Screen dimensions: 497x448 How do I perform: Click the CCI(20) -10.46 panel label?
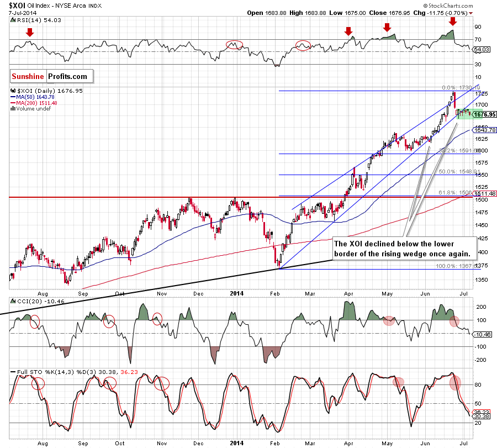click(x=40, y=301)
